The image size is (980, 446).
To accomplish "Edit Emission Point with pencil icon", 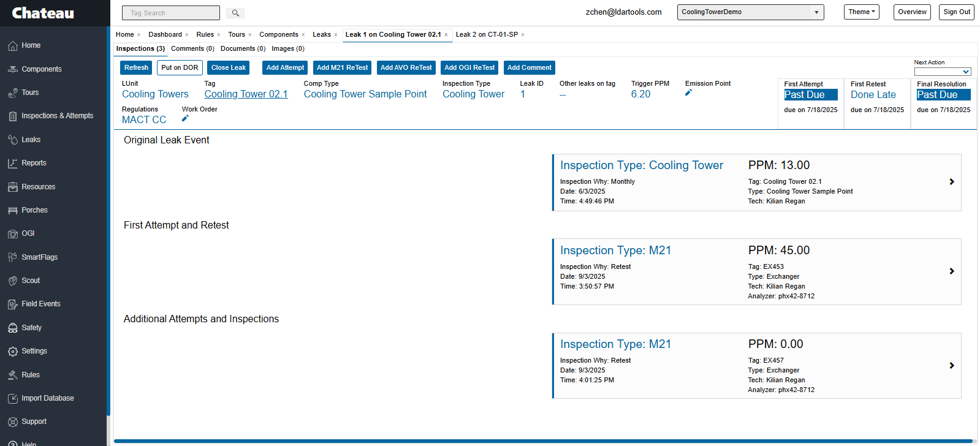I will coord(688,93).
